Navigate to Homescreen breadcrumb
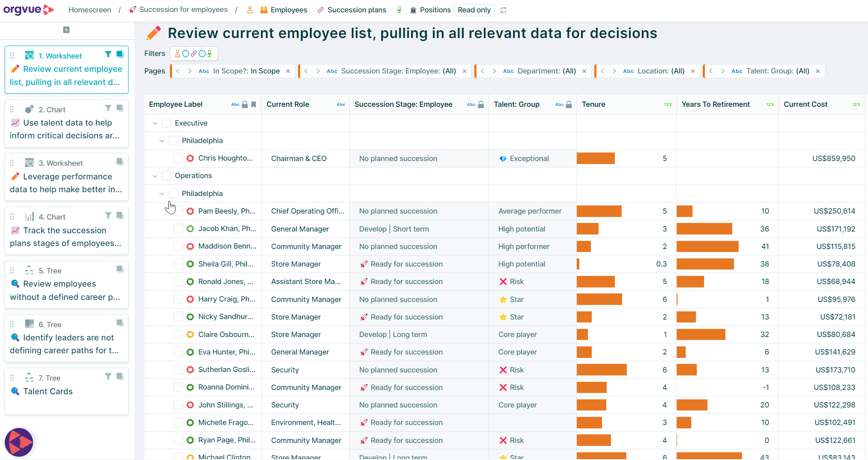The image size is (868, 460). [x=90, y=10]
